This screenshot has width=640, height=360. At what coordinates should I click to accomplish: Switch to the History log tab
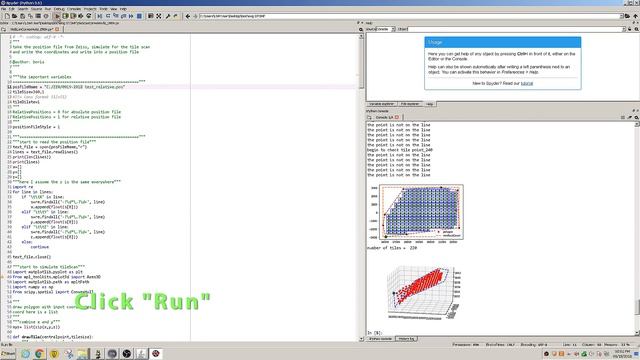point(406,339)
